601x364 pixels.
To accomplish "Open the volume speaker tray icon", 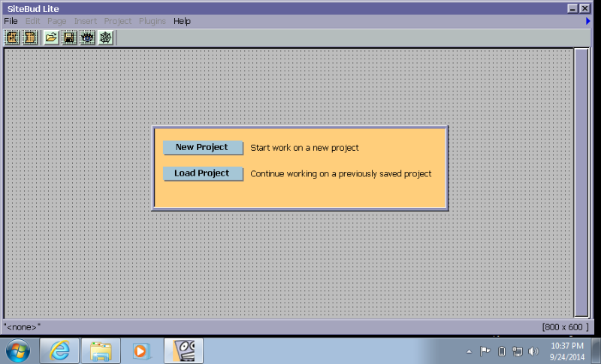I will pyautogui.click(x=533, y=351).
